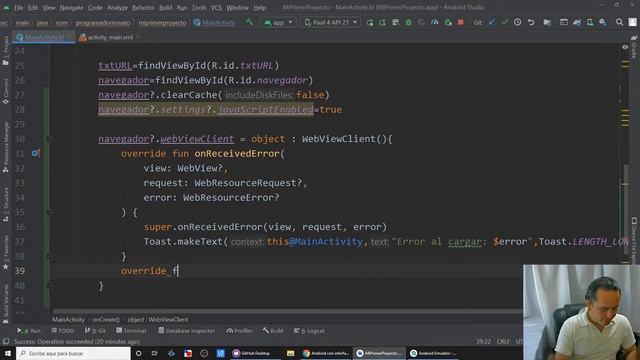Click the Profile app gauge icon

(434, 22)
